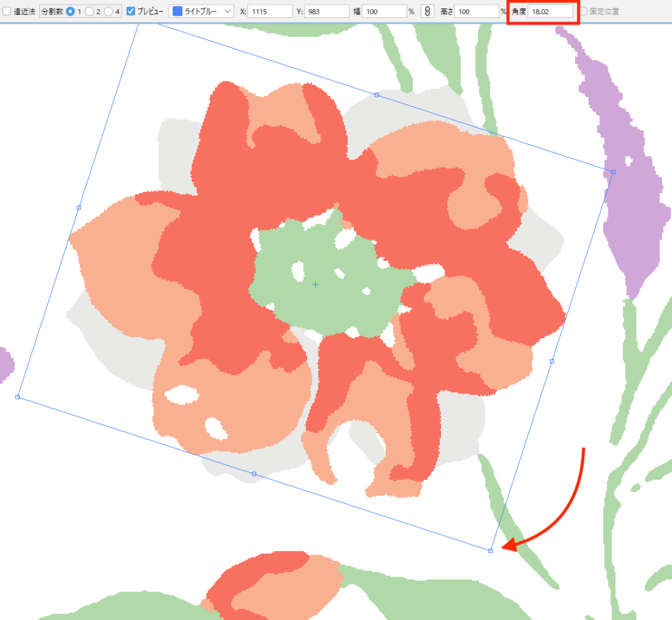The width and height of the screenshot is (672, 620).
Task: Toggle the 固定位置 fixed position checkbox
Action: tap(583, 11)
